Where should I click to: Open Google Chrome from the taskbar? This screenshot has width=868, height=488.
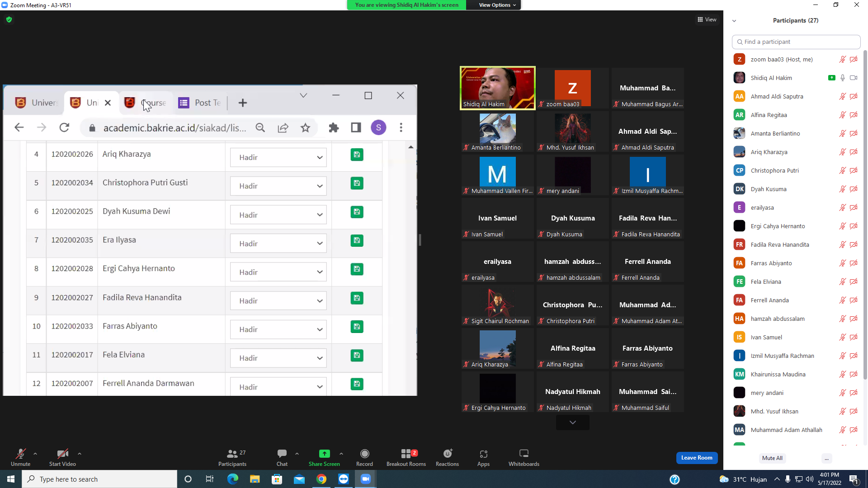[x=321, y=479]
